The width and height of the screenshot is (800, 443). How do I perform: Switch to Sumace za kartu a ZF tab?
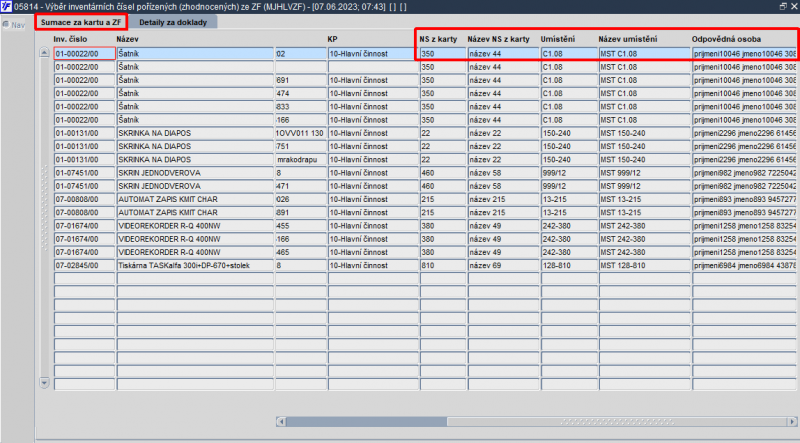81,22
